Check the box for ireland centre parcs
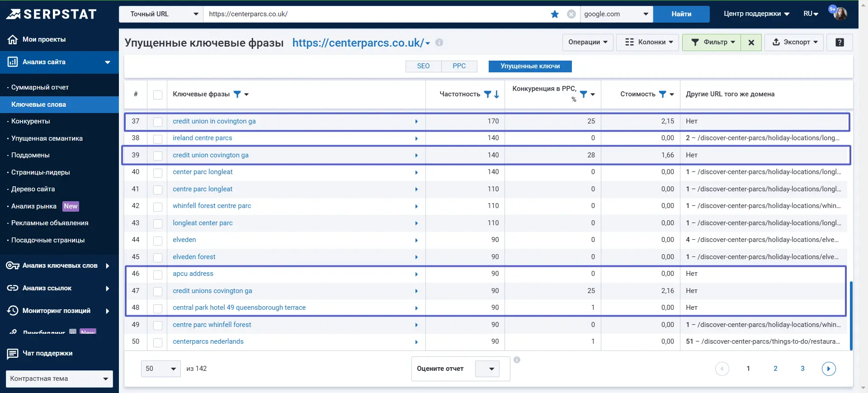This screenshot has width=868, height=393. pyautogui.click(x=158, y=139)
